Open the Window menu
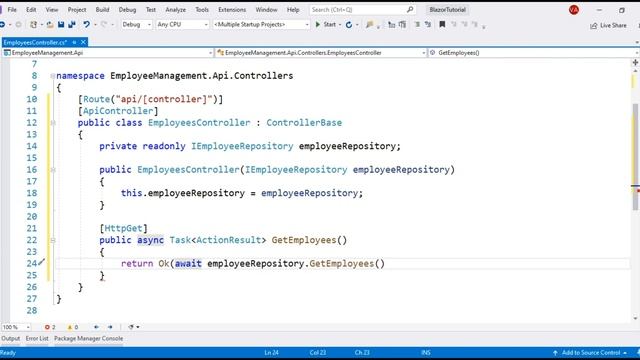Screen dimensions: 640x360 [266, 9]
